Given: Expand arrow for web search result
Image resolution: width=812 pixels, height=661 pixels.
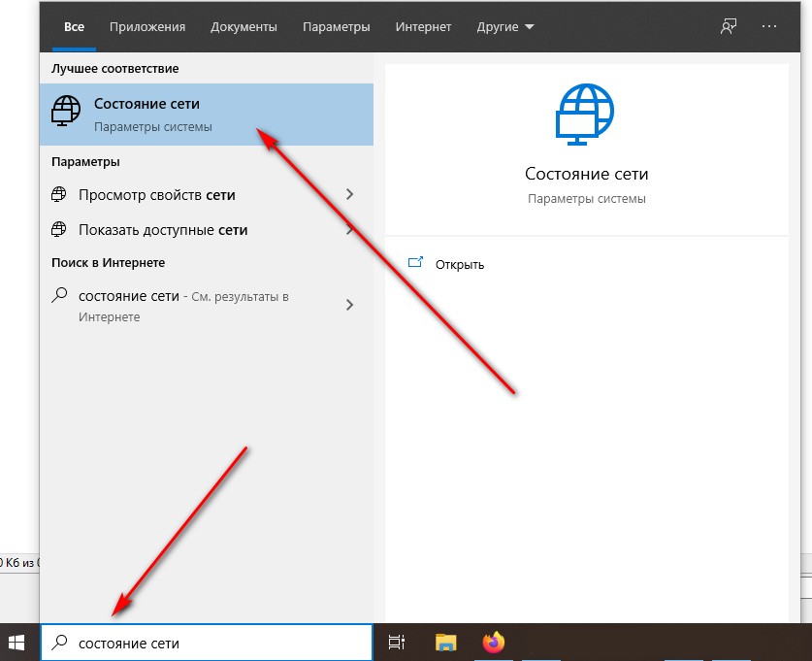Looking at the screenshot, I should click(350, 305).
